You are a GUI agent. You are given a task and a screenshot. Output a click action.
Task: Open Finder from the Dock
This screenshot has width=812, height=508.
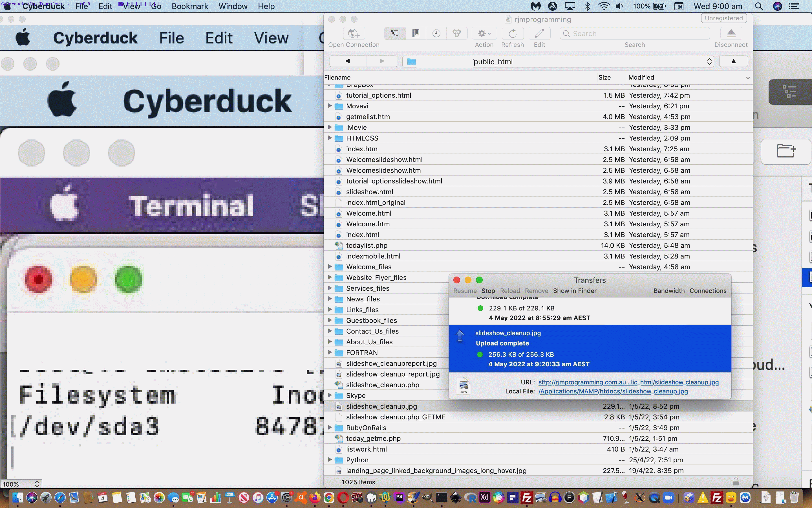tap(17, 497)
